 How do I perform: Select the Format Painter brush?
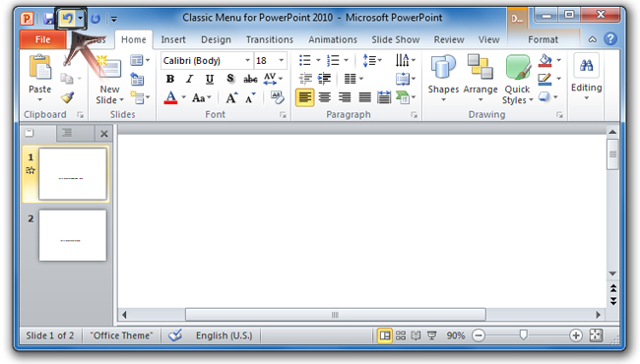67,97
